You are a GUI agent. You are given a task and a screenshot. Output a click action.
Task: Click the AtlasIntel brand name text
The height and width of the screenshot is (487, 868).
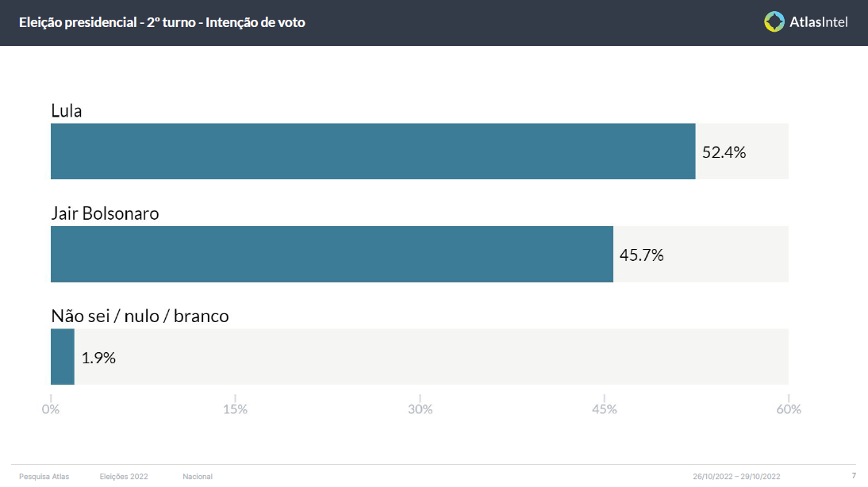click(x=818, y=22)
